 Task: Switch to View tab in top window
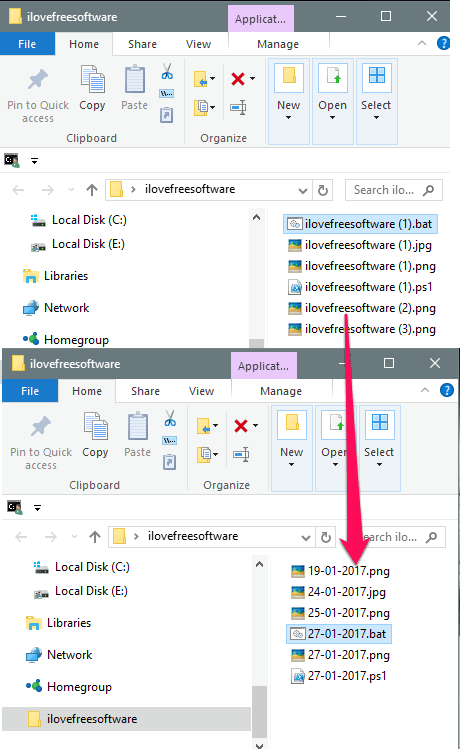click(198, 44)
